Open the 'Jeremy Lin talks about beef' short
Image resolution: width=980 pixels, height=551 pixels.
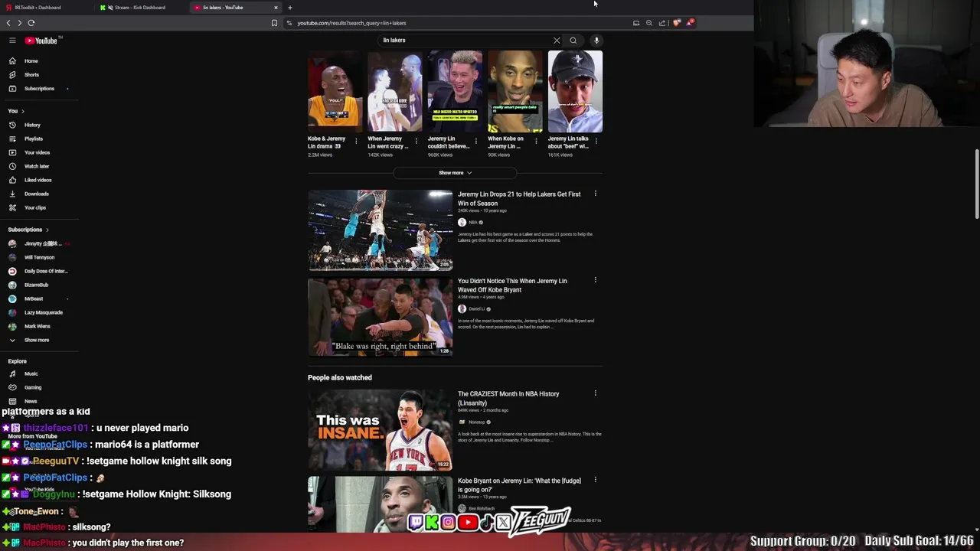coord(575,91)
